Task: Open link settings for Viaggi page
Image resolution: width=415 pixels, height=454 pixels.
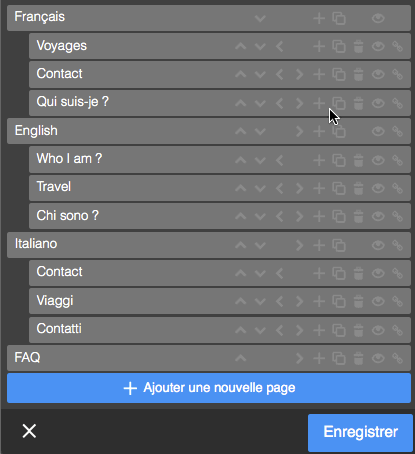Action: (397, 302)
